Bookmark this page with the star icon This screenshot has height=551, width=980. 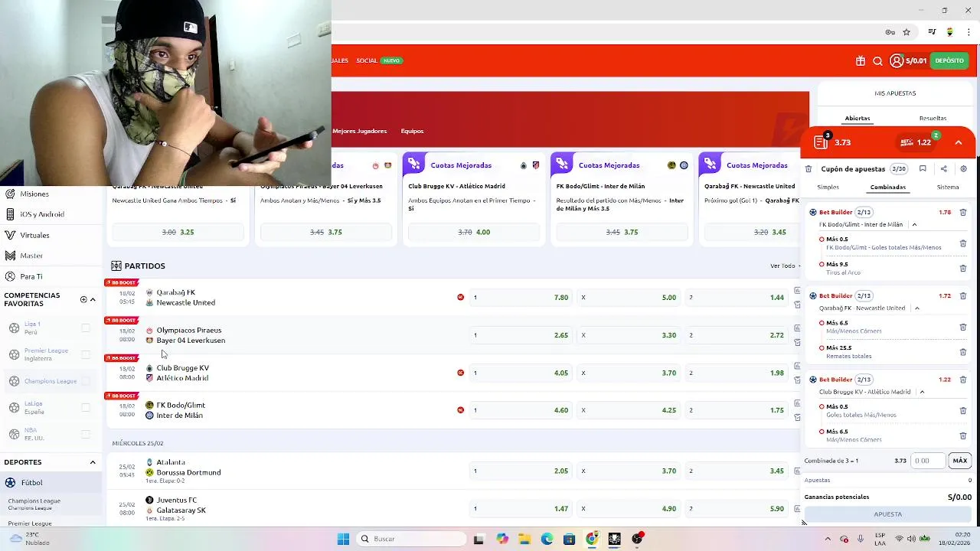[906, 32]
